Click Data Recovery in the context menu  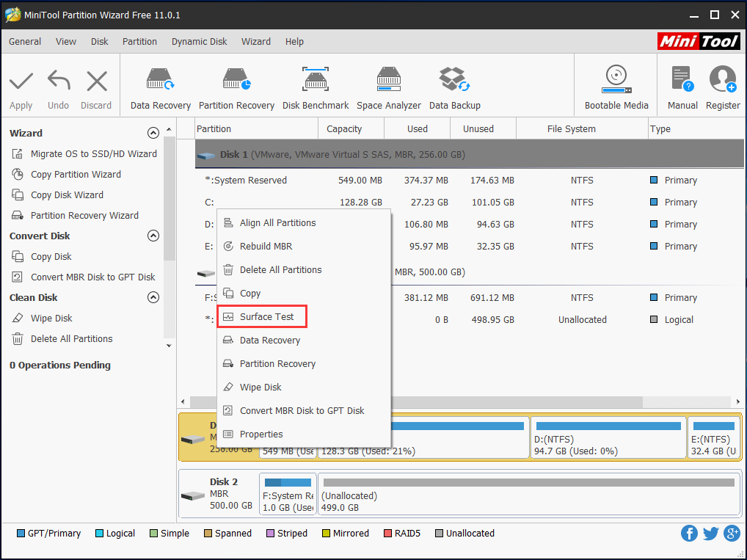tap(304, 340)
